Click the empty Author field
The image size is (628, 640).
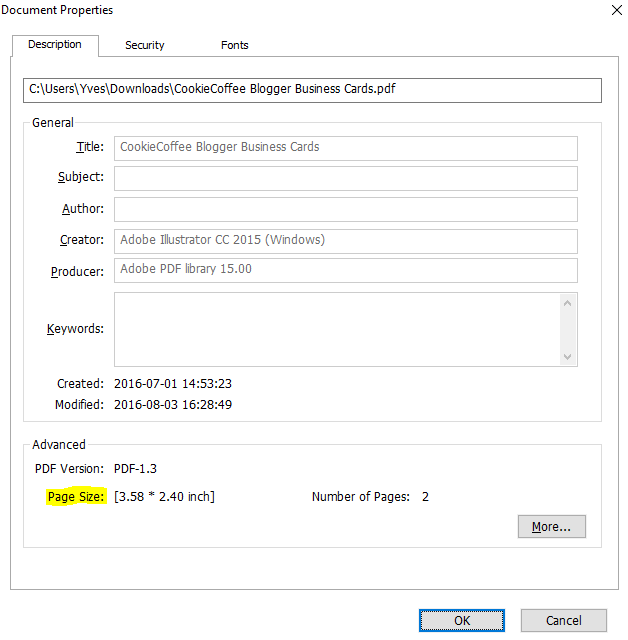pos(345,209)
